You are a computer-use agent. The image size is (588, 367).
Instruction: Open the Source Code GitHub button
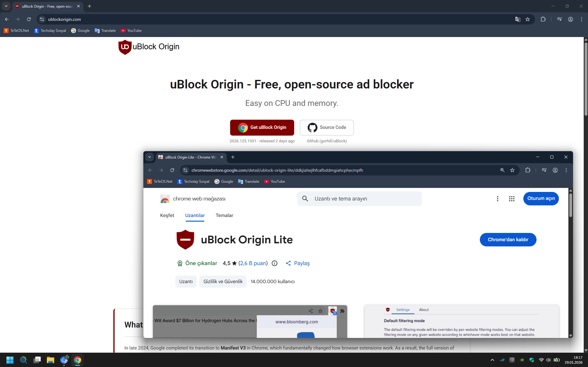pyautogui.click(x=327, y=127)
